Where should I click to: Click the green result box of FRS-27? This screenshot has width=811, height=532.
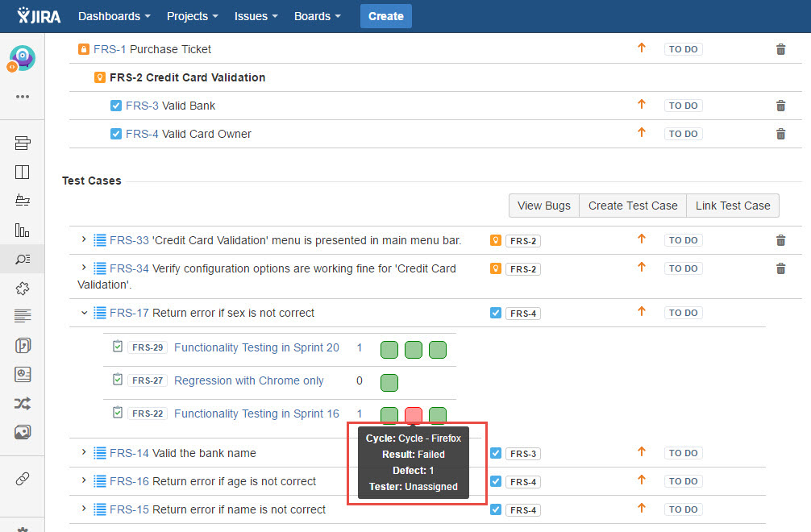[389, 383]
